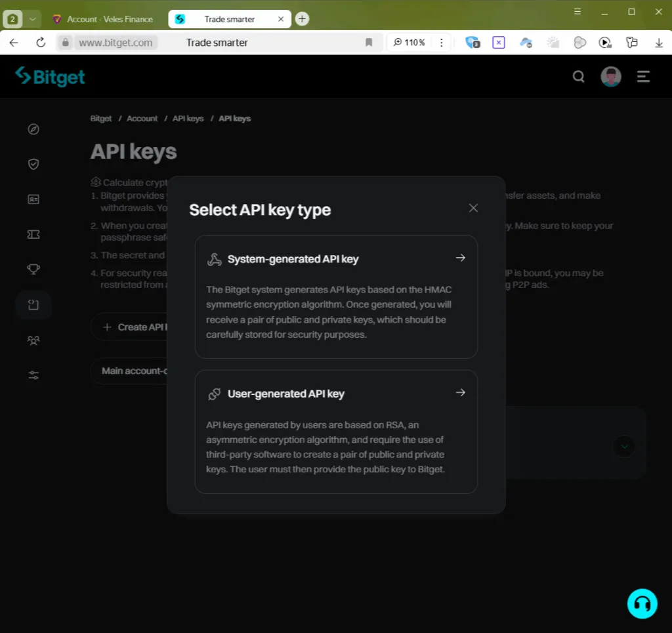The height and width of the screenshot is (633, 672).
Task: Click the highlighted API management sidebar icon
Action: tap(33, 304)
